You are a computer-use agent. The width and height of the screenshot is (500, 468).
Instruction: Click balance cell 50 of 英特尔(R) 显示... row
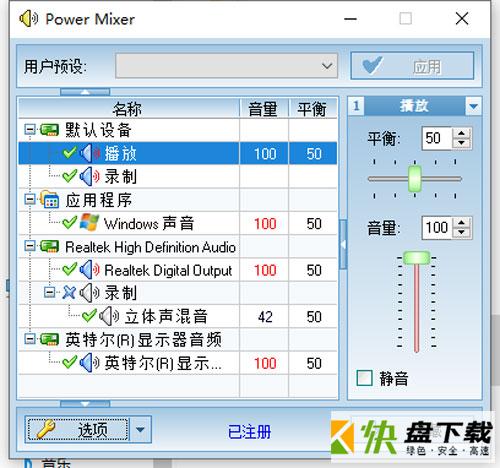(x=313, y=363)
